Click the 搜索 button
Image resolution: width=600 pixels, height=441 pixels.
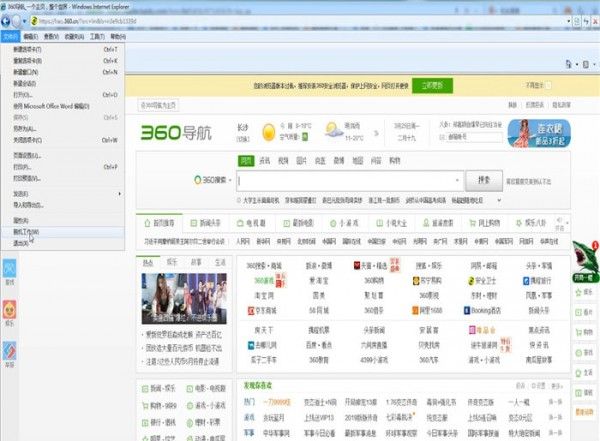pos(484,180)
